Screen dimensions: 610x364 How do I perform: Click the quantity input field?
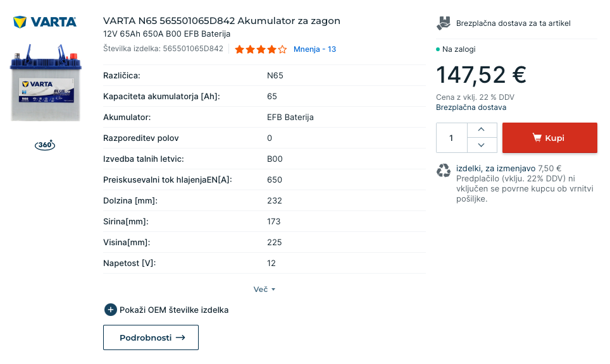451,138
